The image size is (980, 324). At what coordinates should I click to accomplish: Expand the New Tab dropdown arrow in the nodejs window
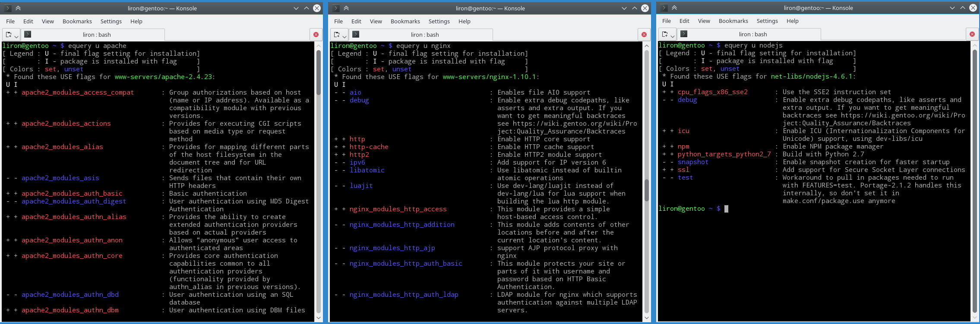673,35
